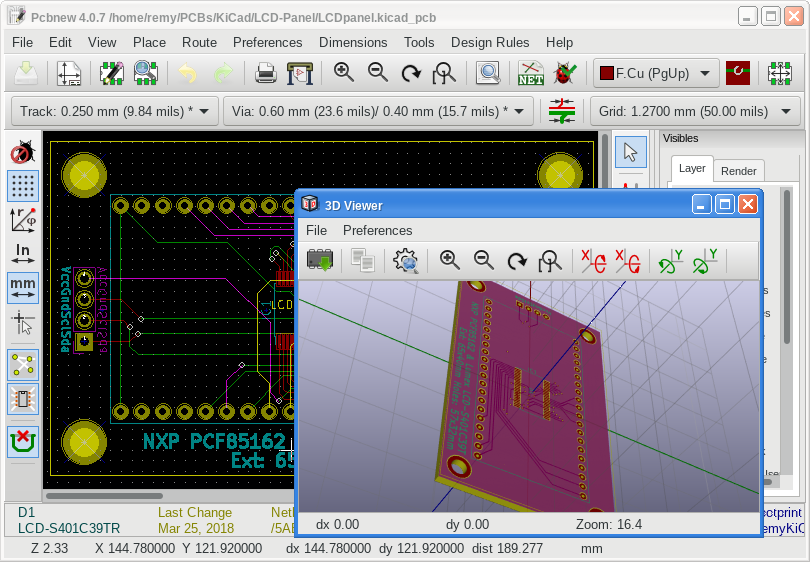
Task: Rotate X counterclockwise in 3D Viewer
Action: [628, 260]
